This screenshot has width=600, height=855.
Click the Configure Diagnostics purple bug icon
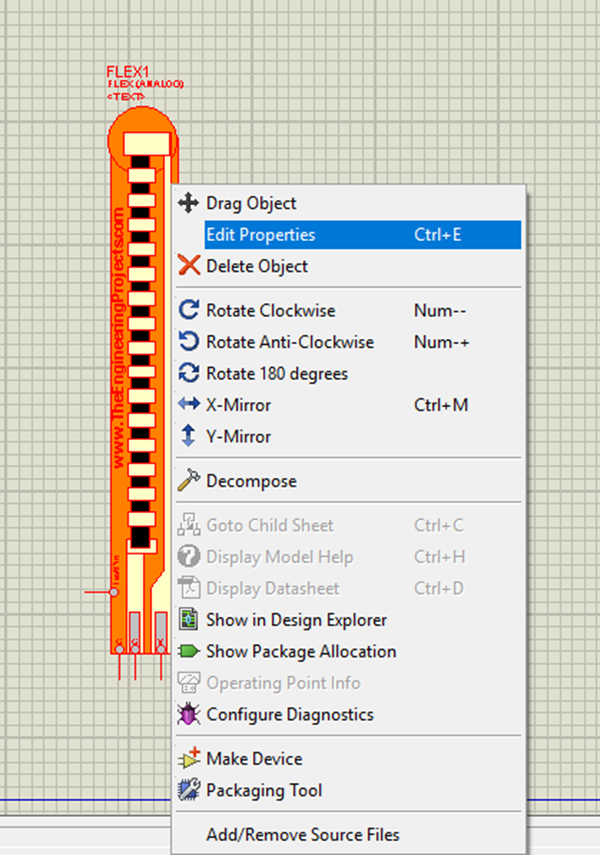[188, 714]
